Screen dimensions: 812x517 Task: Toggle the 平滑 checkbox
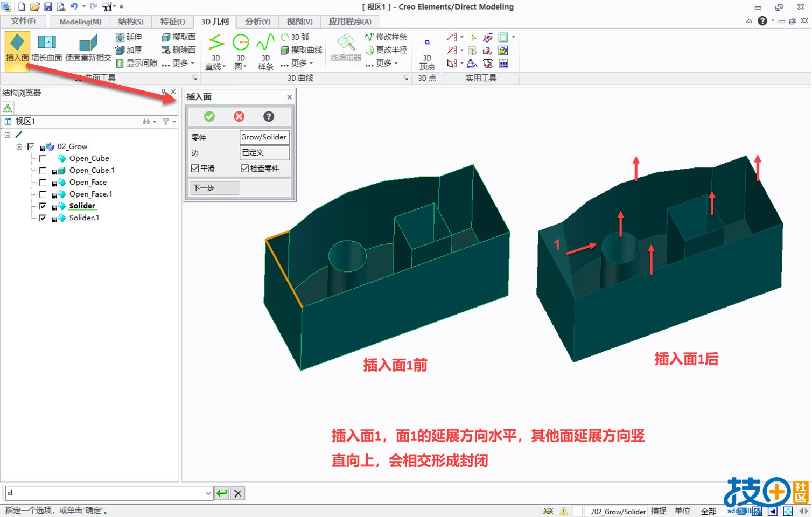pyautogui.click(x=195, y=169)
